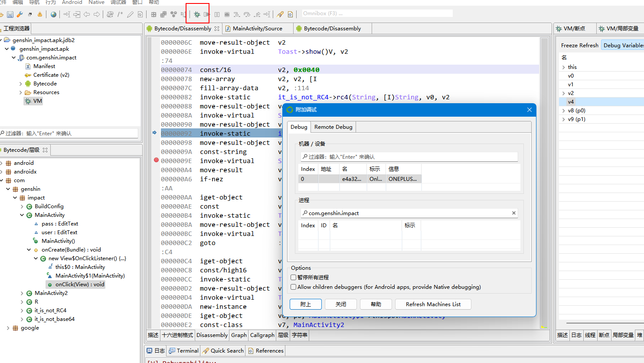The image size is (644, 363).
Task: Open the Quick Search tab
Action: click(223, 350)
